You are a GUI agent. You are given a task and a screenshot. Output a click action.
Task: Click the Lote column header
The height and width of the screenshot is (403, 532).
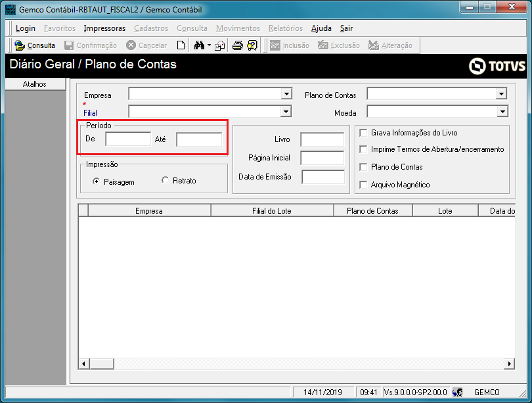coord(445,211)
